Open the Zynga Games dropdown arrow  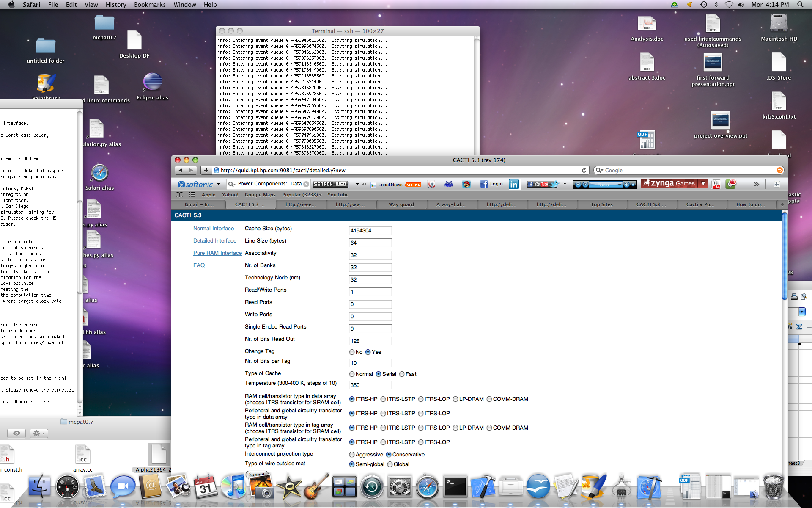[703, 184]
